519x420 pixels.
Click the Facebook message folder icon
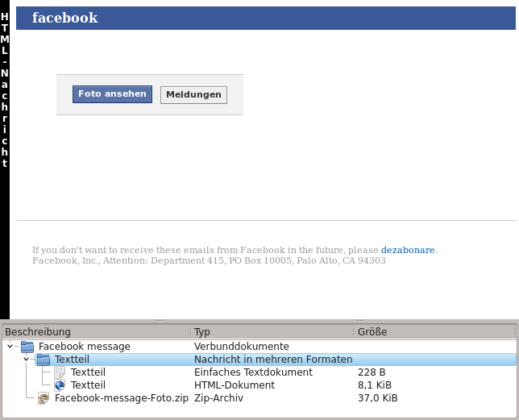pyautogui.click(x=27, y=347)
